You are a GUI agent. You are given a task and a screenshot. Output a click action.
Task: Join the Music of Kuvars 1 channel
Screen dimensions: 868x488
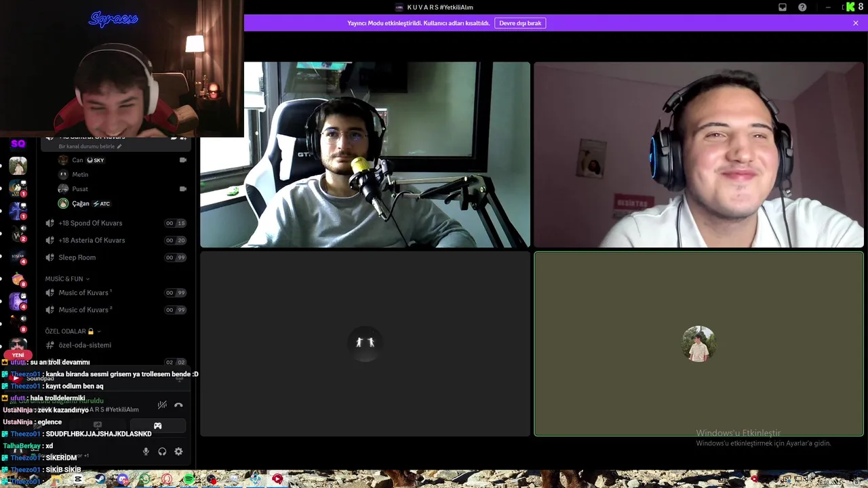115,293
